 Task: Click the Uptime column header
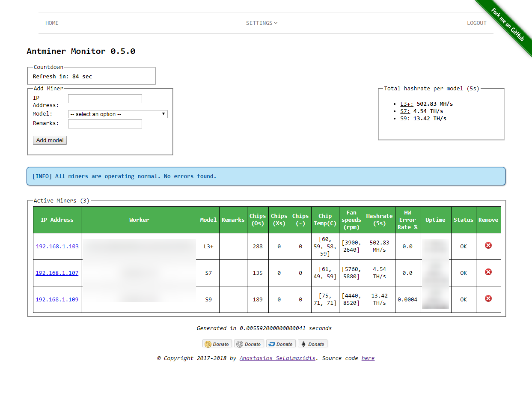(435, 220)
